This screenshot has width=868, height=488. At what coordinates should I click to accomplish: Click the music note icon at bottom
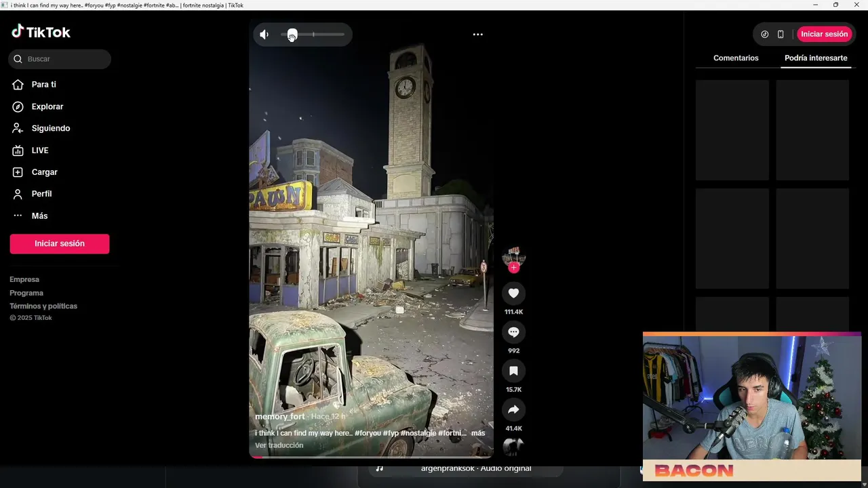click(x=380, y=468)
